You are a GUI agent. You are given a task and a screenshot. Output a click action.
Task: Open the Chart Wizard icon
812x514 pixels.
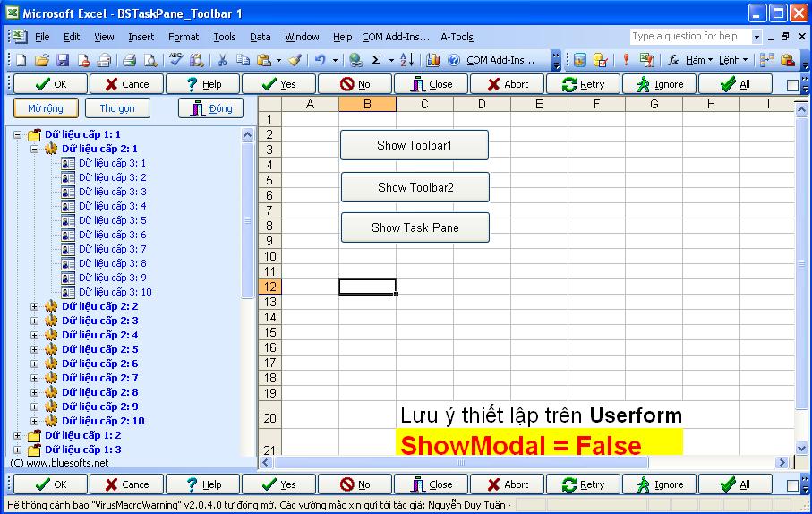coord(433,60)
